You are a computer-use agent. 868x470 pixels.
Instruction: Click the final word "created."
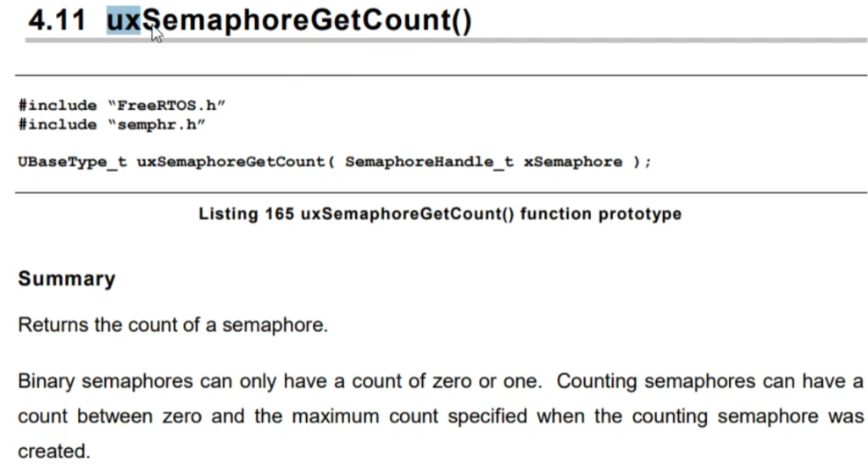[53, 451]
